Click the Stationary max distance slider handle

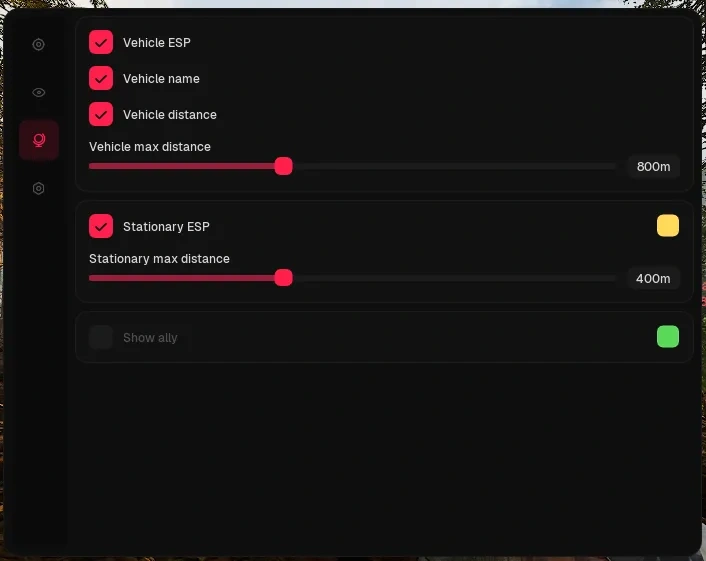point(284,278)
